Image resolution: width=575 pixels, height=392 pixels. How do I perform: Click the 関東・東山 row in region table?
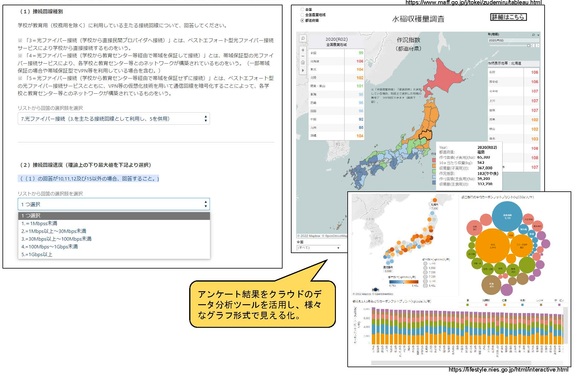(x=337, y=86)
